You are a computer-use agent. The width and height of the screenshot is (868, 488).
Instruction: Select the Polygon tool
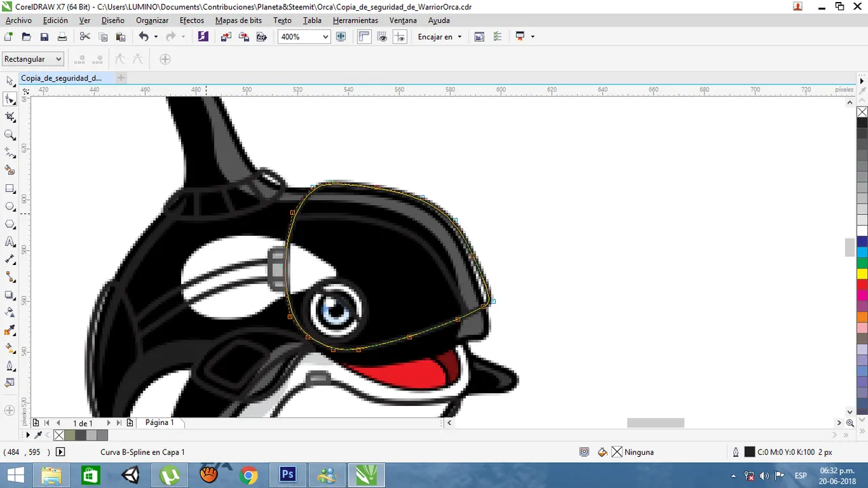[10, 224]
